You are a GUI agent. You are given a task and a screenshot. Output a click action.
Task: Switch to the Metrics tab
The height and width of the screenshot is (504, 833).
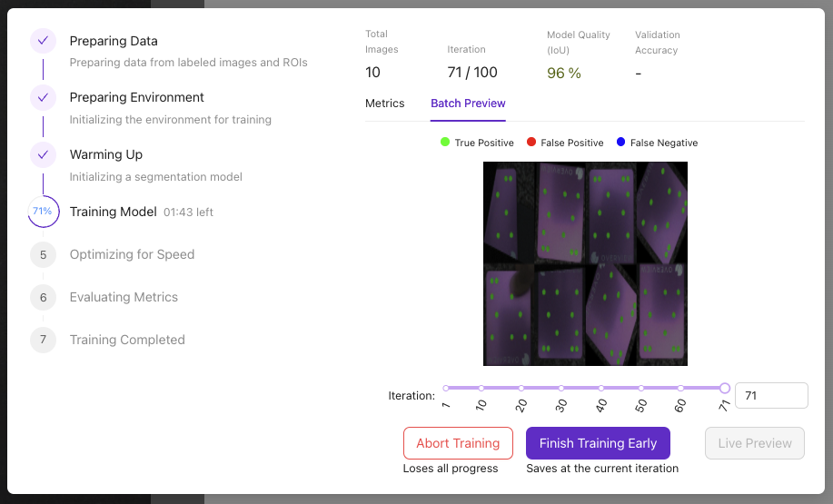pyautogui.click(x=384, y=104)
